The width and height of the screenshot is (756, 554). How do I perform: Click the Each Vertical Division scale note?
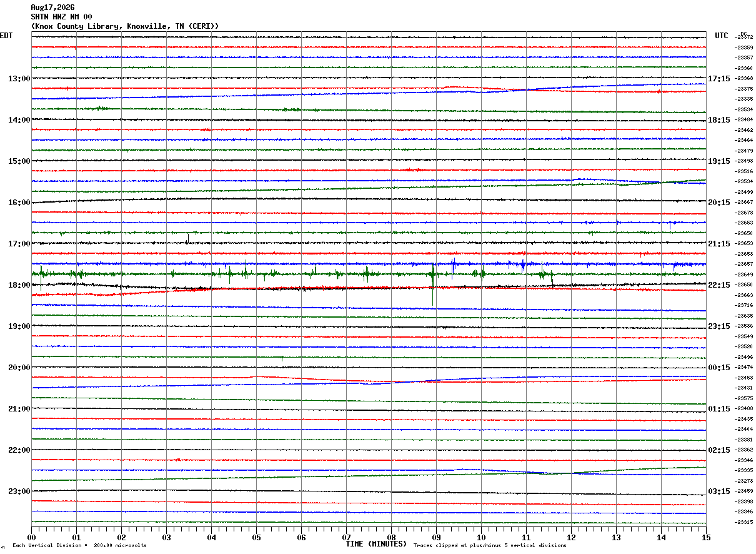click(x=79, y=546)
